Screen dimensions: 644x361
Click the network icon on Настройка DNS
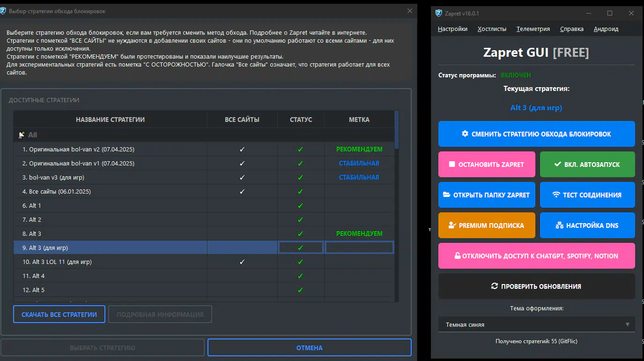[559, 225]
